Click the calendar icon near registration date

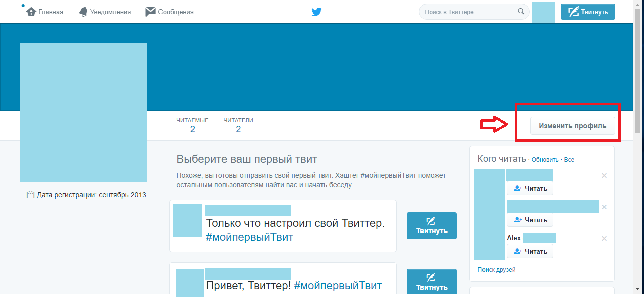point(30,194)
